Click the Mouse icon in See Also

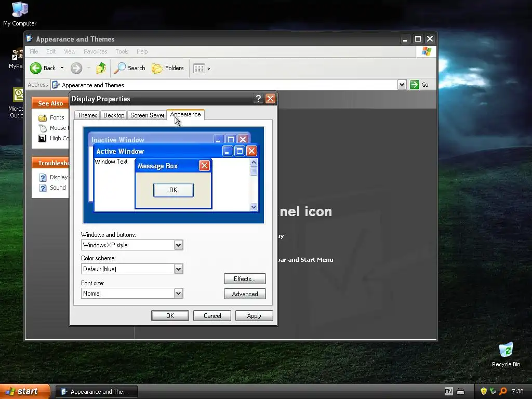click(43, 128)
